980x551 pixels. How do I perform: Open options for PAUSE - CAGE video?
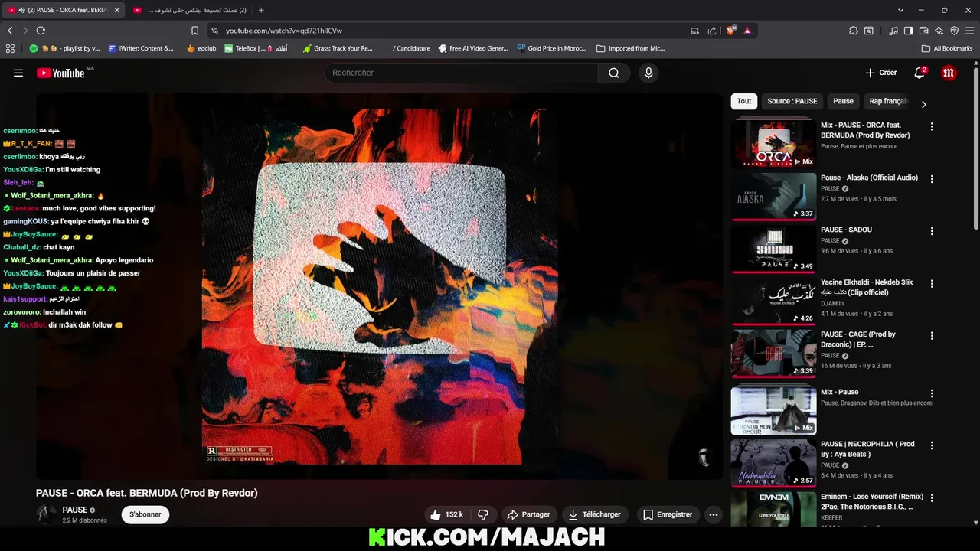pos(932,335)
